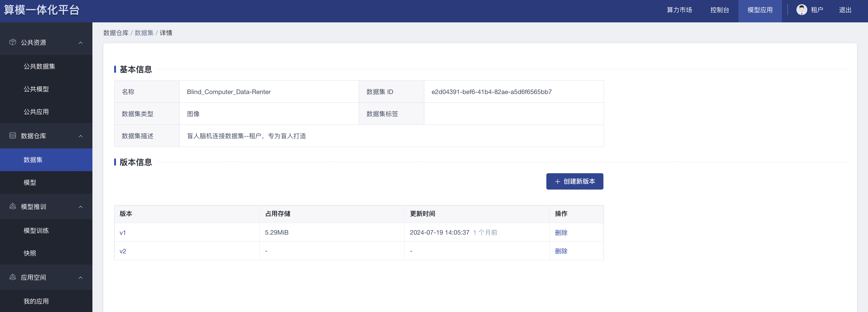Collapse the 应用空间 section chevron
The height and width of the screenshot is (312, 868).
tap(81, 278)
